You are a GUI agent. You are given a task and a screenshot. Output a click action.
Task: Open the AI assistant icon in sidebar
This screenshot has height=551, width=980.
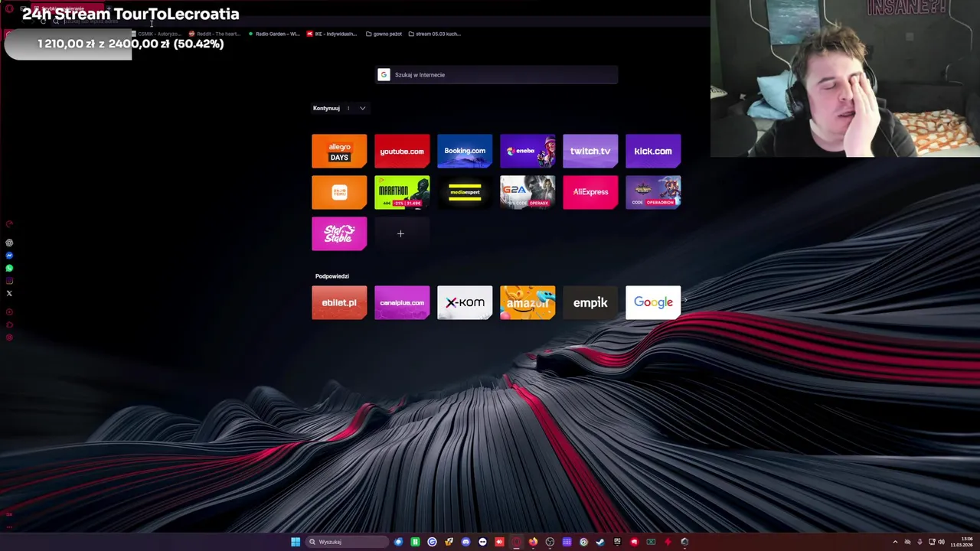click(x=9, y=243)
